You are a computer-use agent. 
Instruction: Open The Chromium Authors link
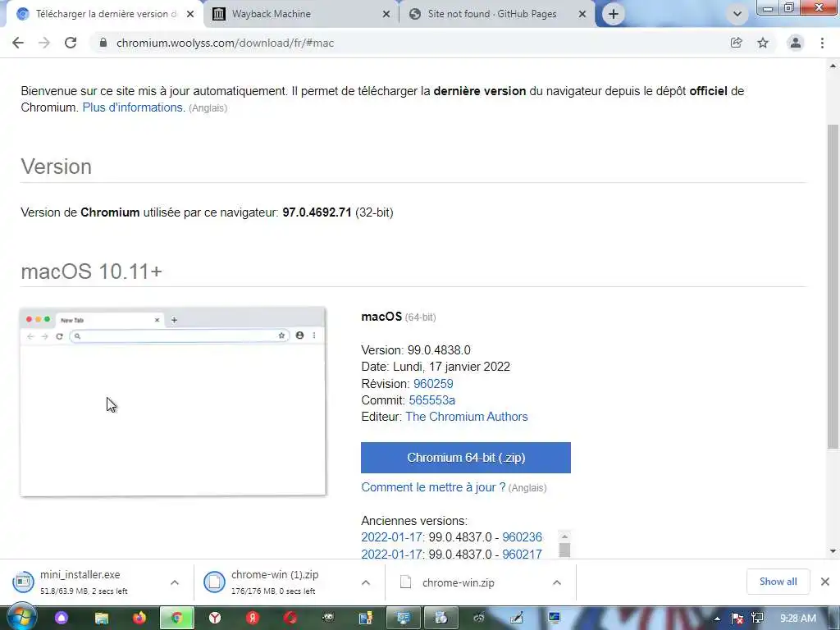click(x=467, y=417)
